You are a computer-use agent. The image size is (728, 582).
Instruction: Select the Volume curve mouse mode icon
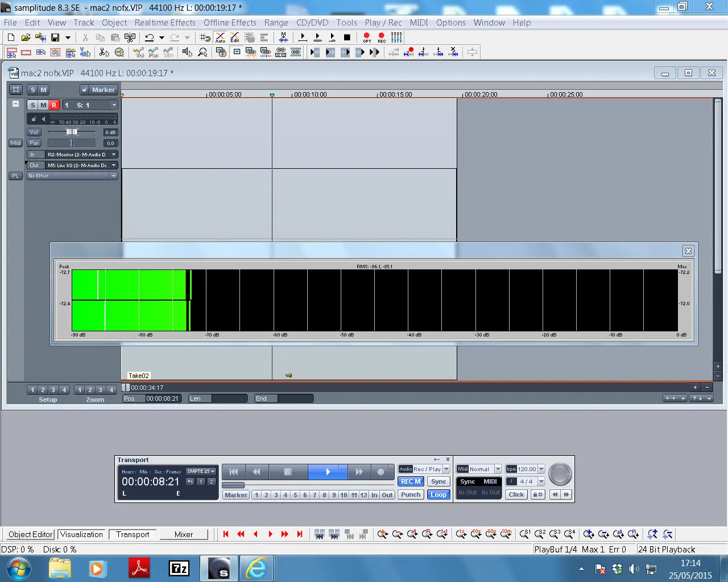pos(139,52)
